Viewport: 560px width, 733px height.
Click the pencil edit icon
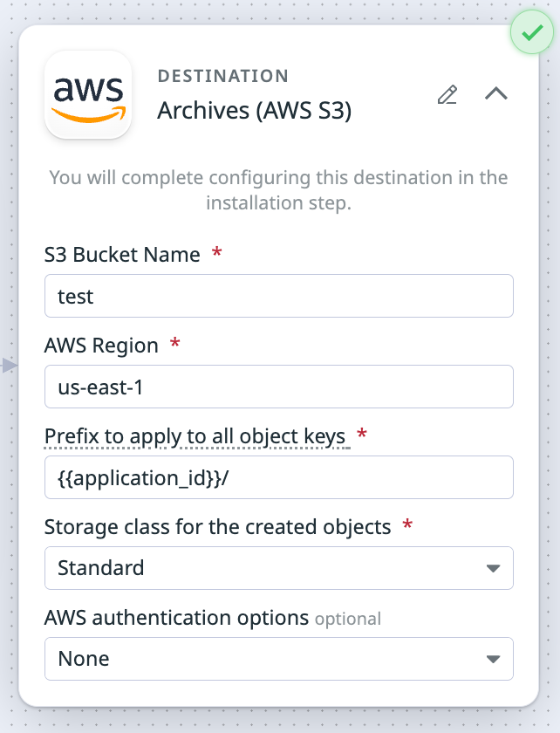(447, 94)
